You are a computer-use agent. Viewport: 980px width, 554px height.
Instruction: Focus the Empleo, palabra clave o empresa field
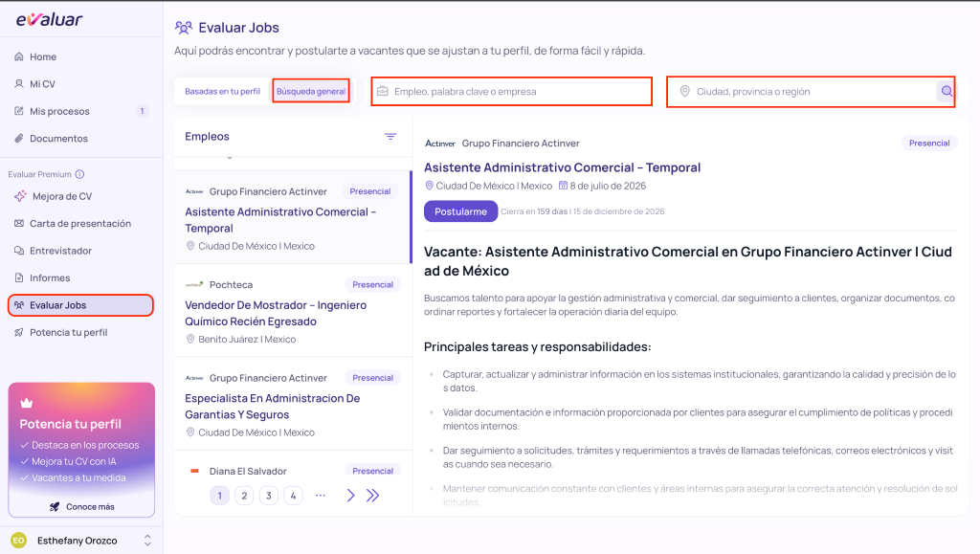click(512, 91)
